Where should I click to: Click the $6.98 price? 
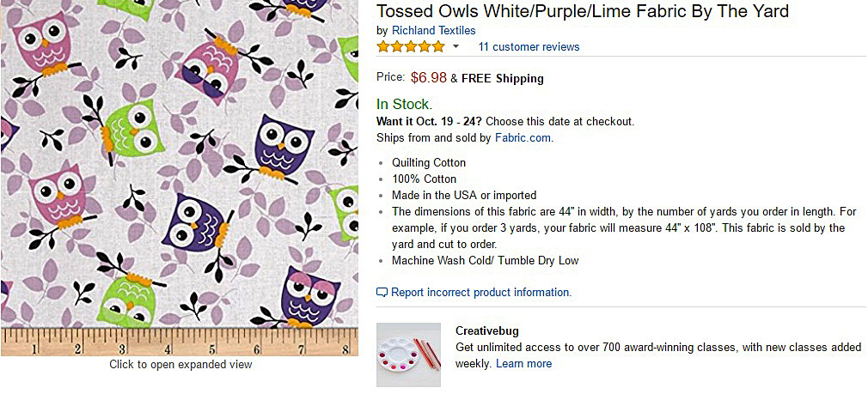tap(428, 77)
